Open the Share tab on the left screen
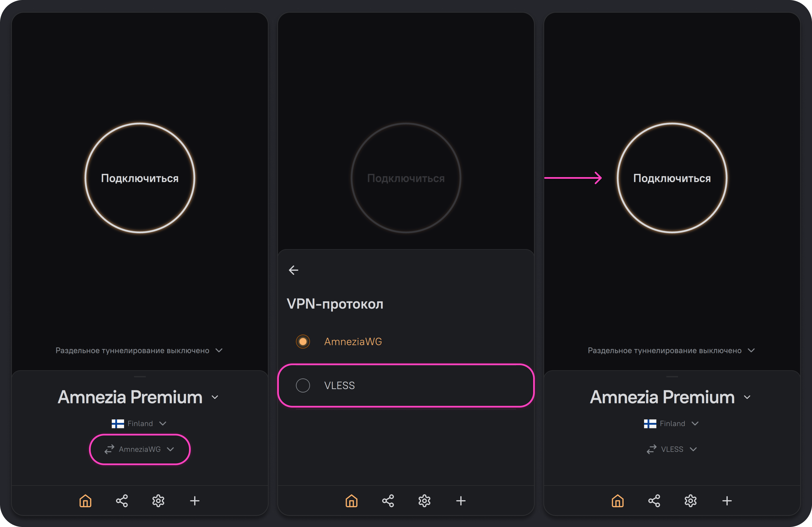This screenshot has height=527, width=812. 122,501
